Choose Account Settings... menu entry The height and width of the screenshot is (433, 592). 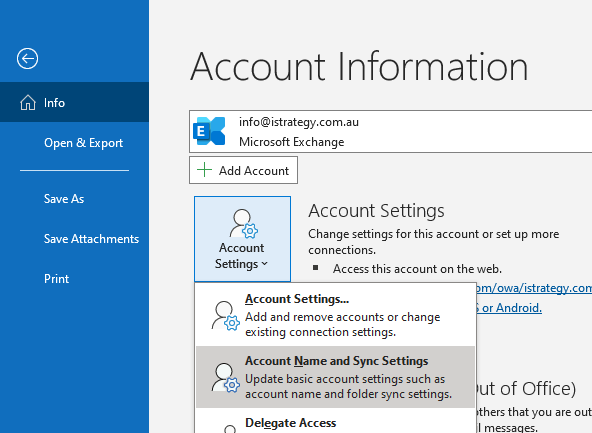pos(335,315)
